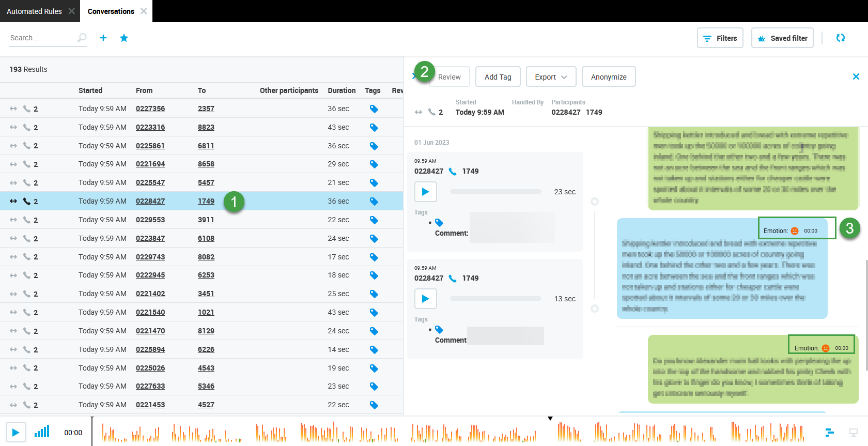Click the 23 sec recording progress bar

tap(495, 192)
